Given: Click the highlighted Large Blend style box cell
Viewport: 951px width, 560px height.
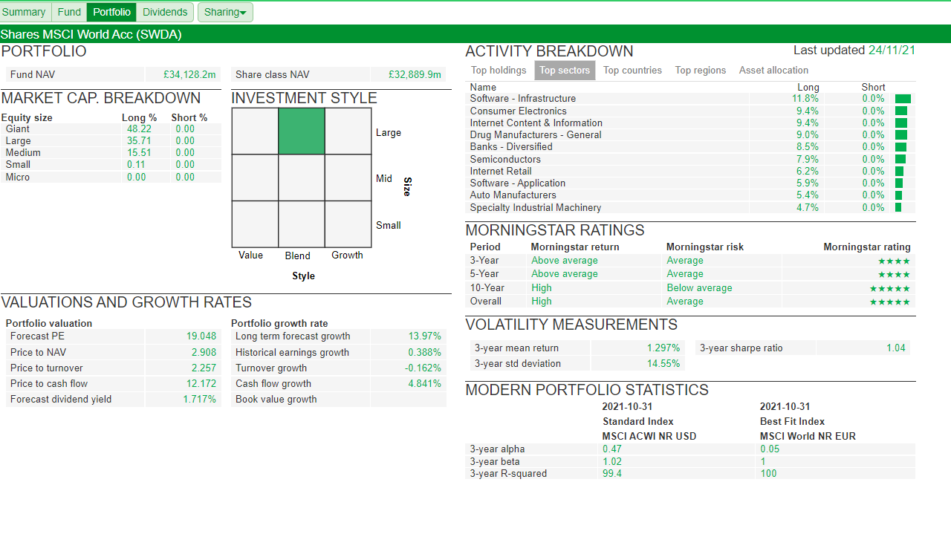Looking at the screenshot, I should [302, 131].
